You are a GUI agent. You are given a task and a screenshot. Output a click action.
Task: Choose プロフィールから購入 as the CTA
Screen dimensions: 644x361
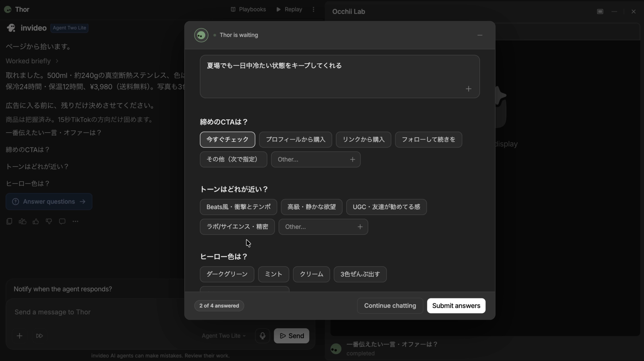point(295,139)
